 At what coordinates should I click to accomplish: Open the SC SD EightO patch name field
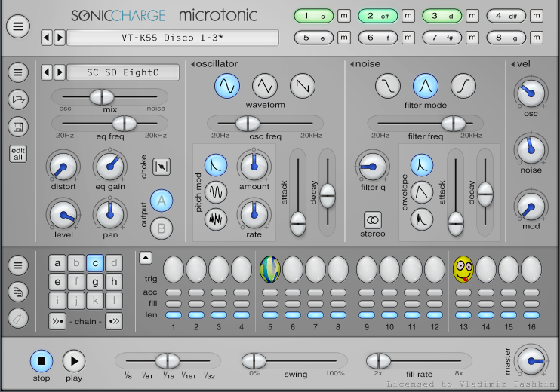(123, 72)
